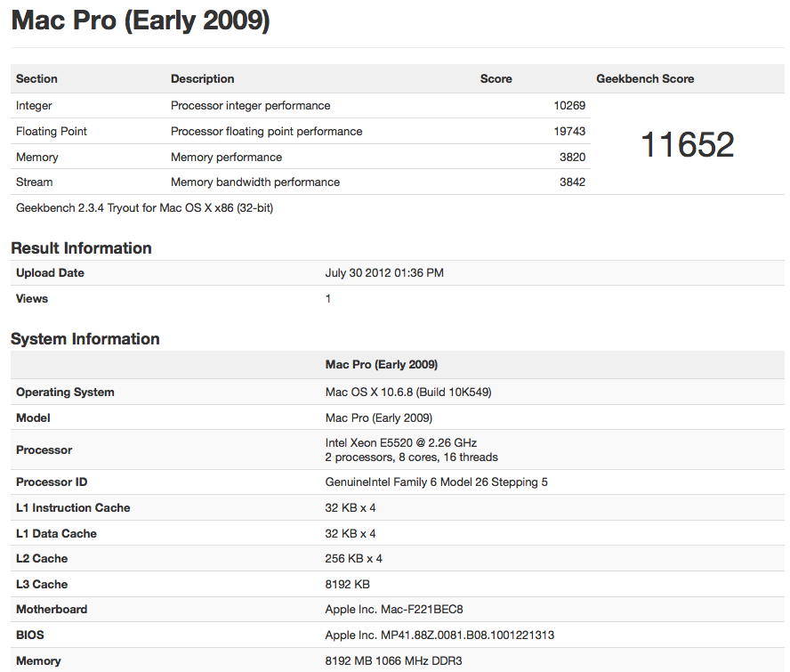Select the 'L1 Instruction Cache' label
The width and height of the screenshot is (790, 672).
click(x=73, y=507)
